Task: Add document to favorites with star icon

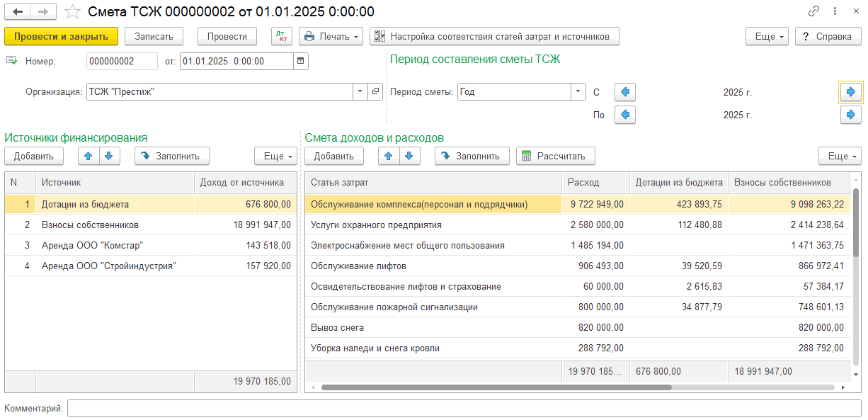Action: click(x=72, y=12)
